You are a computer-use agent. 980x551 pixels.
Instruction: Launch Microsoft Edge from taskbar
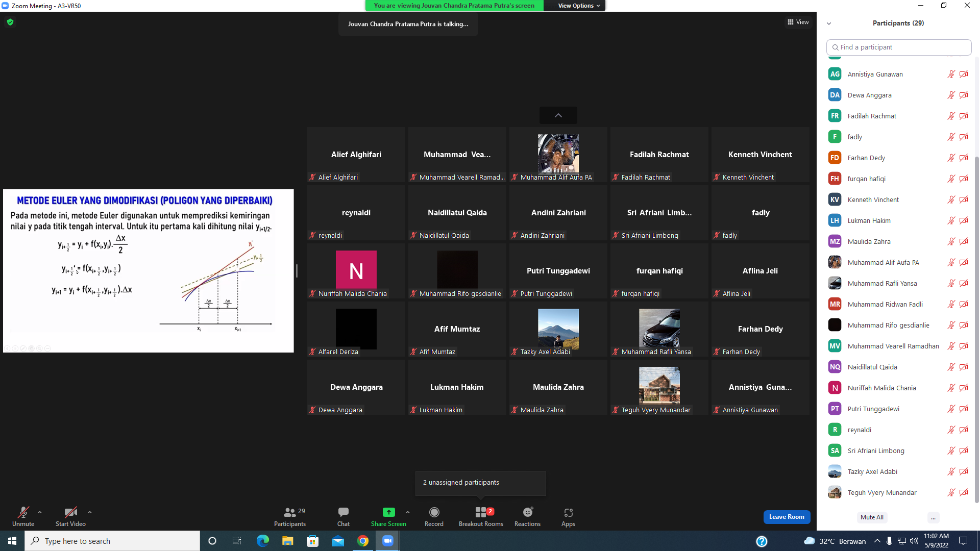point(262,541)
